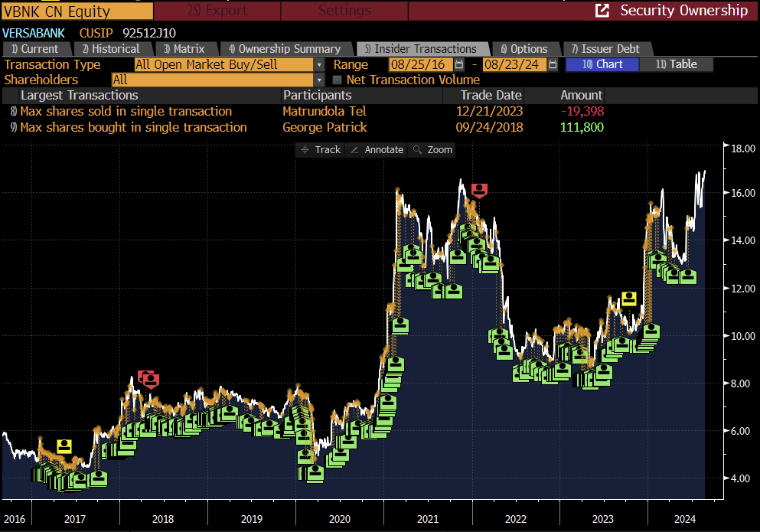Screen dimensions: 760x532
Task: Select the Insider Transactions tab
Action: click(x=422, y=49)
